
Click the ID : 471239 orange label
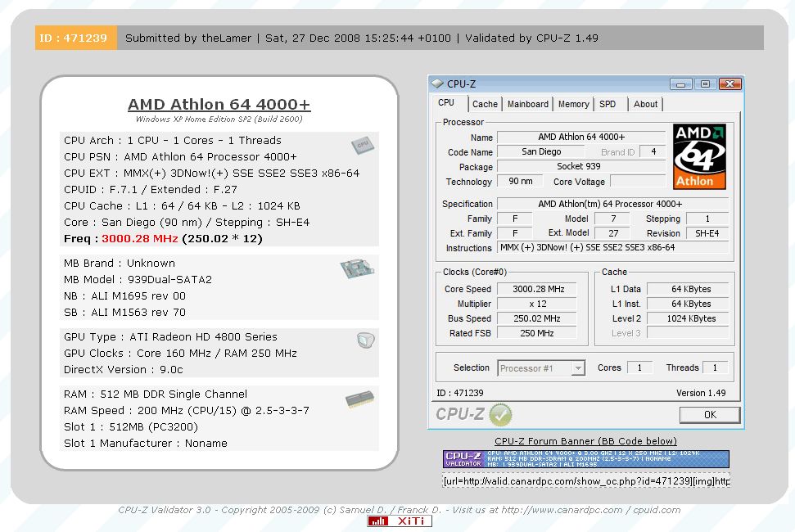76,38
